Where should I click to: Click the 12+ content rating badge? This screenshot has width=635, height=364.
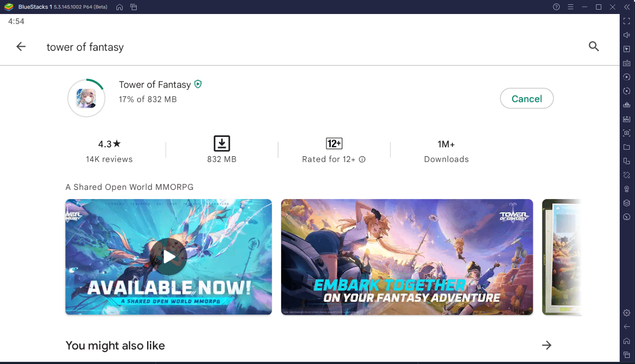[334, 143]
